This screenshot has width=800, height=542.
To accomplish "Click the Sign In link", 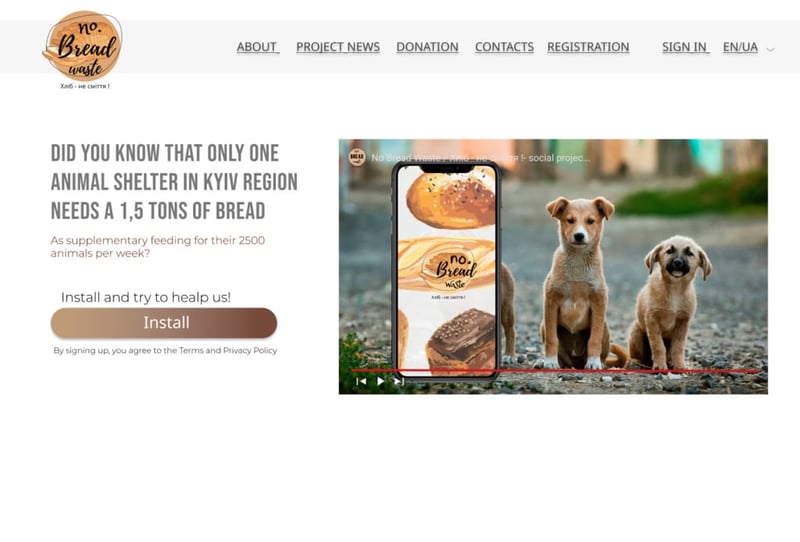I will click(x=686, y=47).
